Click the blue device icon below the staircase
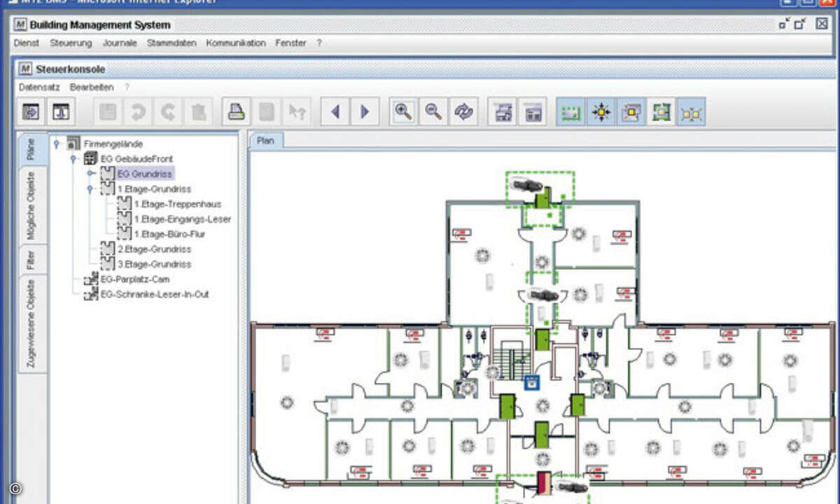 tap(532, 382)
